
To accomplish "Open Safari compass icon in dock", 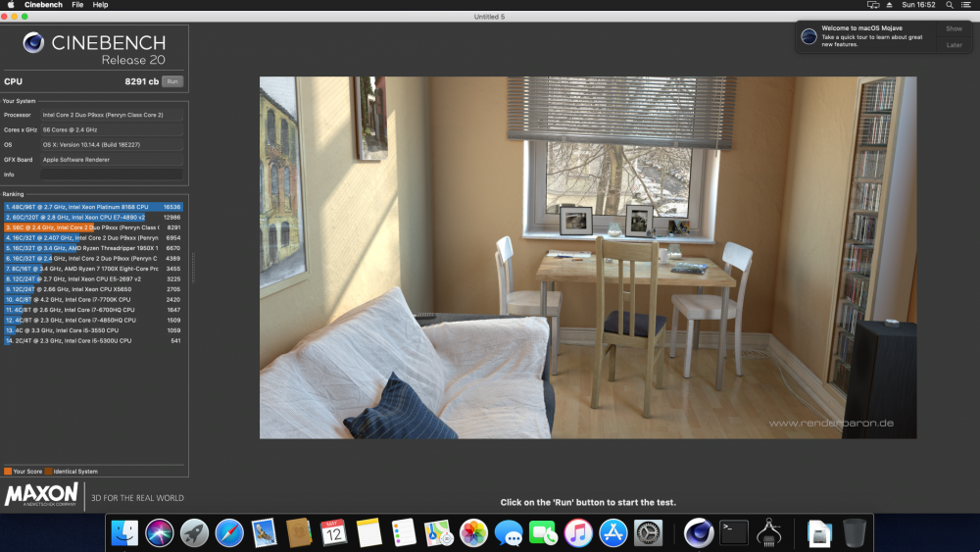I will tap(229, 533).
